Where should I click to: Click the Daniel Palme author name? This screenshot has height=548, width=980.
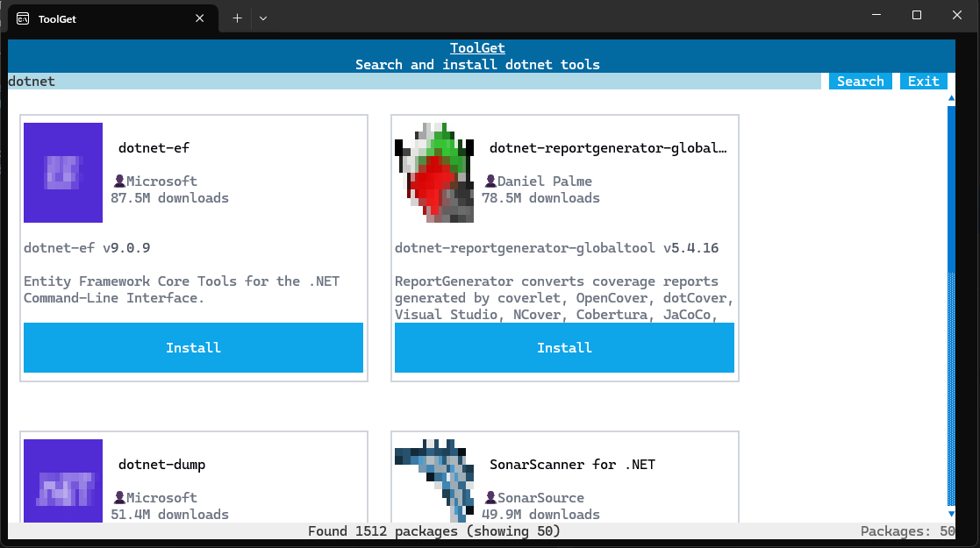pyautogui.click(x=544, y=181)
